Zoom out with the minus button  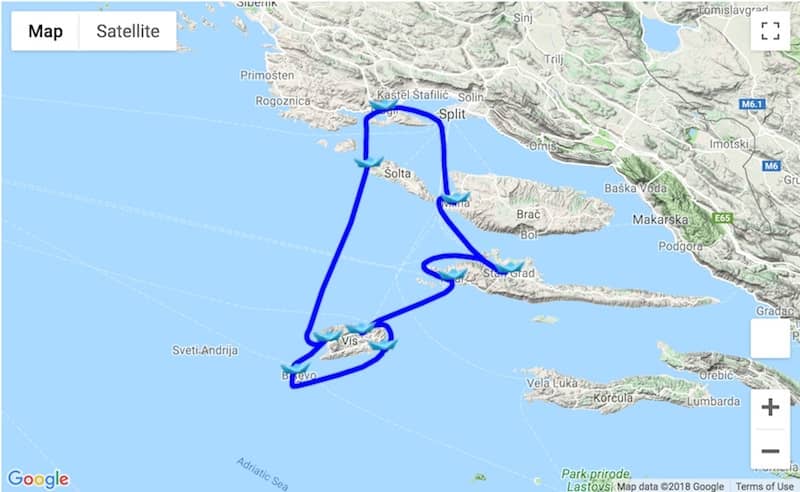click(770, 450)
